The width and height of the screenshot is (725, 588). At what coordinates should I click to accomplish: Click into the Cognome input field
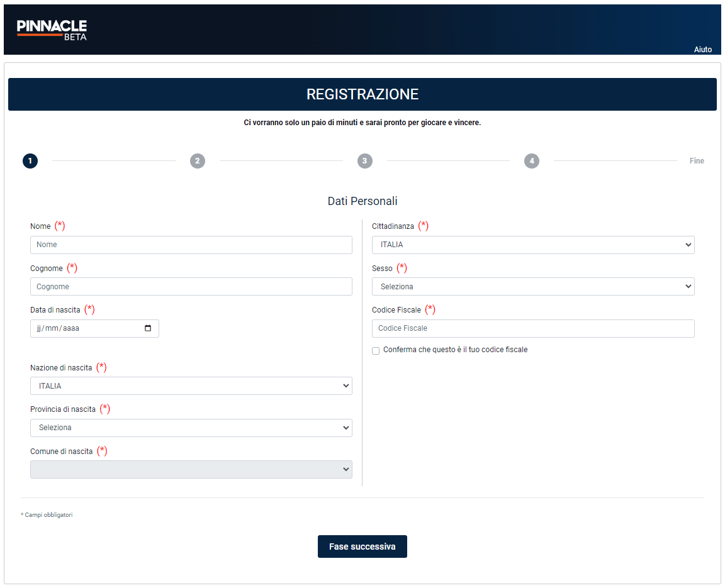(191, 287)
